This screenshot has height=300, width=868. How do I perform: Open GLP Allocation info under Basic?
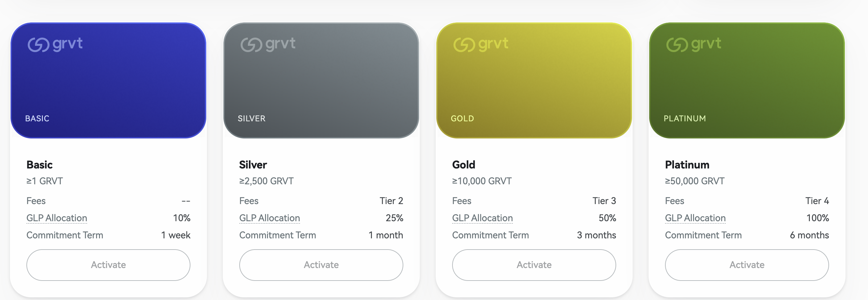tap(57, 218)
